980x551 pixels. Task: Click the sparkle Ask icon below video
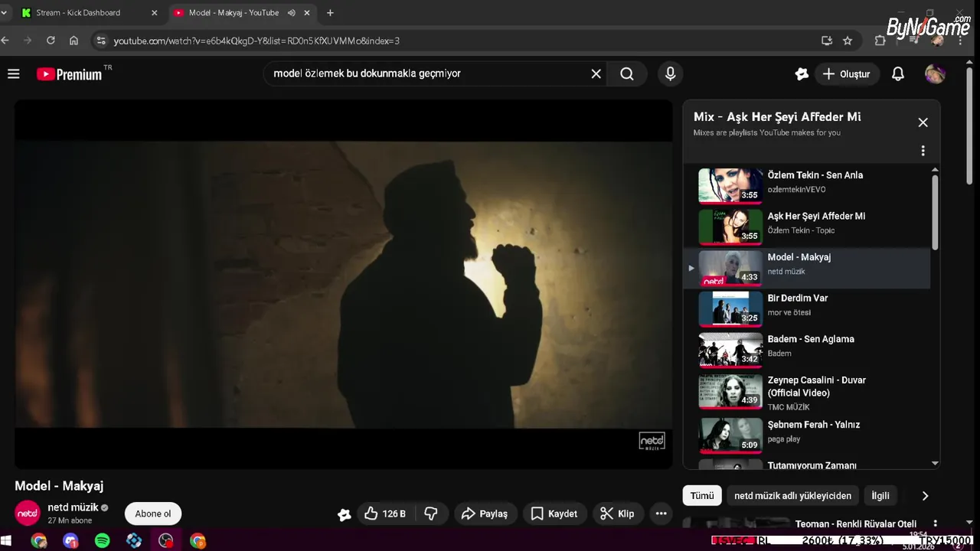point(345,514)
